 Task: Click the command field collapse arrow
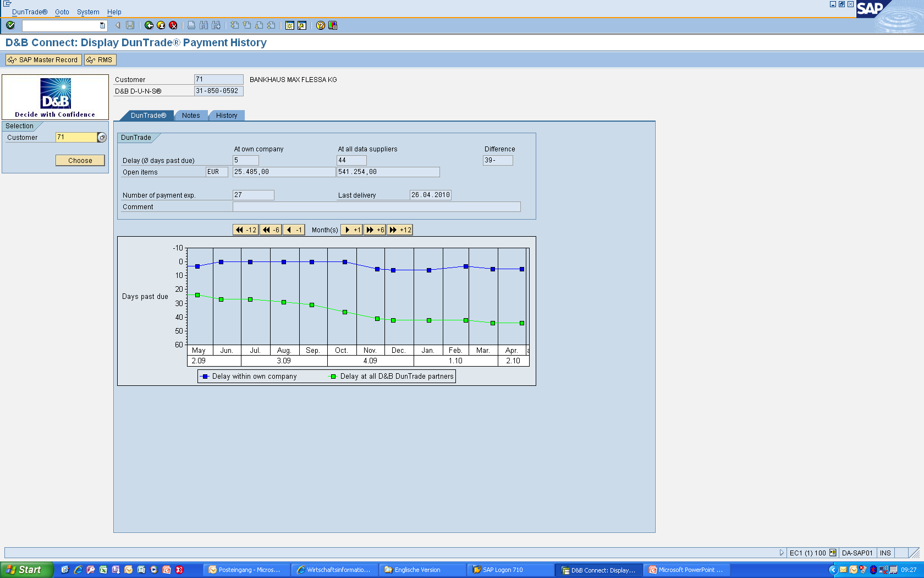pos(118,25)
